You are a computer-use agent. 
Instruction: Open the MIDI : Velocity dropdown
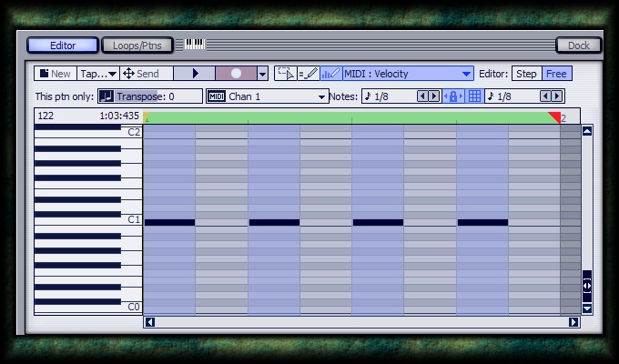408,74
